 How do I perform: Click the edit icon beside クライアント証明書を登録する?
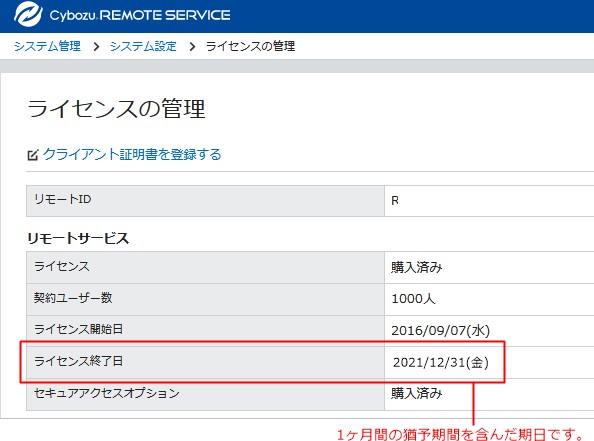pyautogui.click(x=33, y=155)
